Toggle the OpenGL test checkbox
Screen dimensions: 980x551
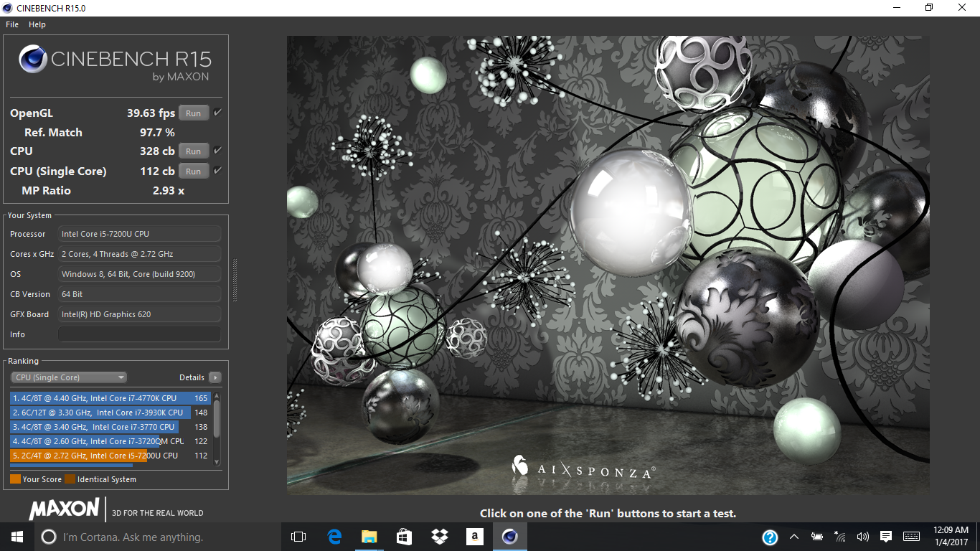[217, 113]
